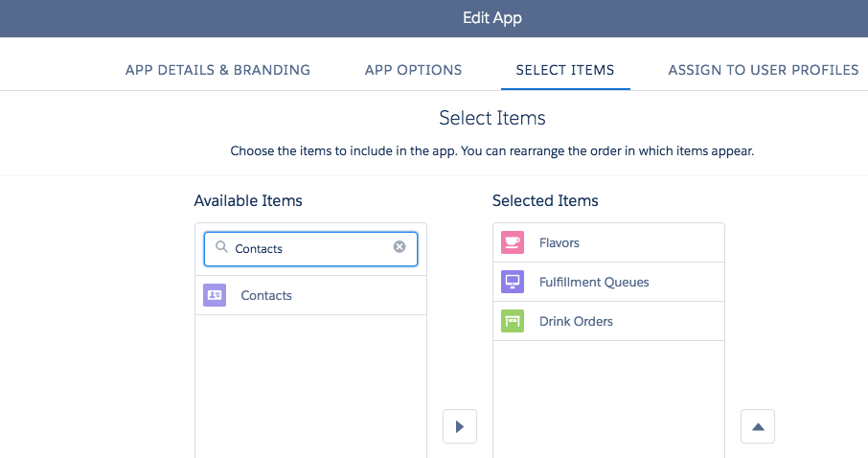
Task: Move selected item to Selected Items
Action: pos(460,426)
